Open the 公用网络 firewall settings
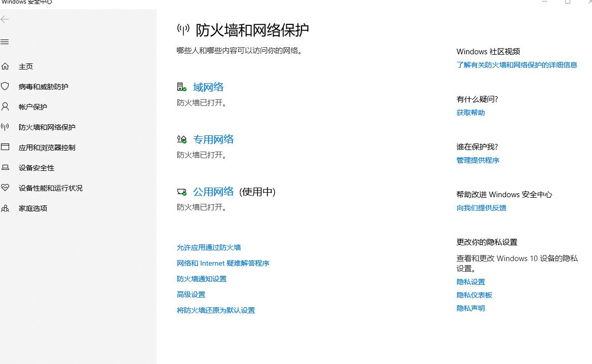The height and width of the screenshot is (364, 592). click(213, 192)
